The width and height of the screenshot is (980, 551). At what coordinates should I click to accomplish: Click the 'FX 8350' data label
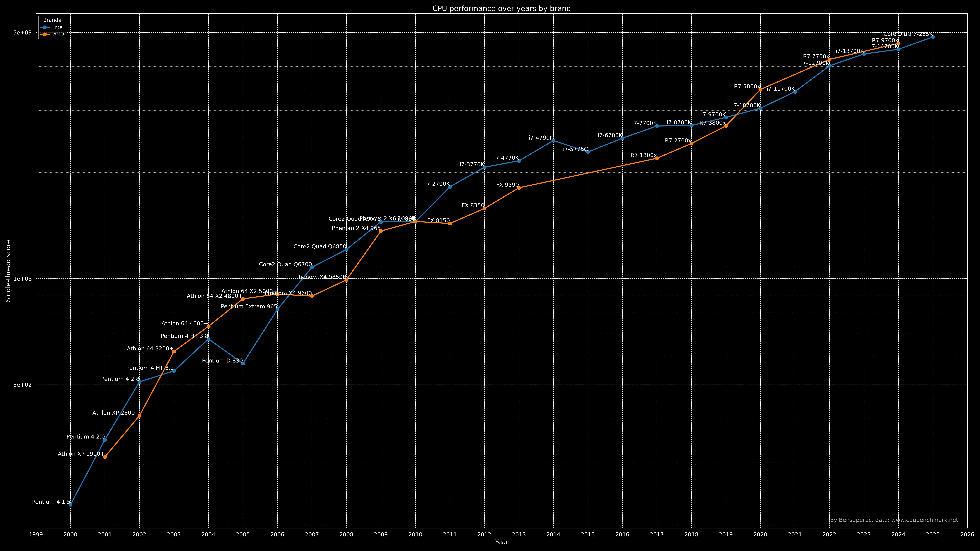click(473, 206)
